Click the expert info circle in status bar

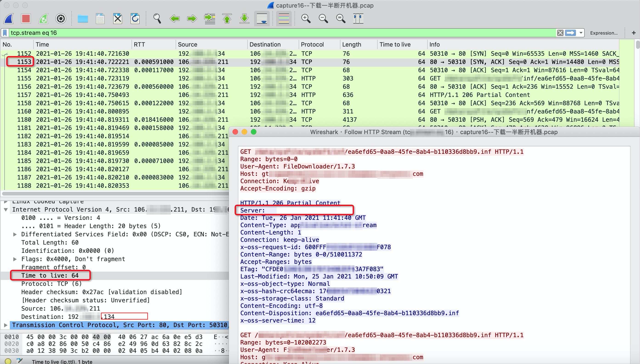tap(8, 361)
